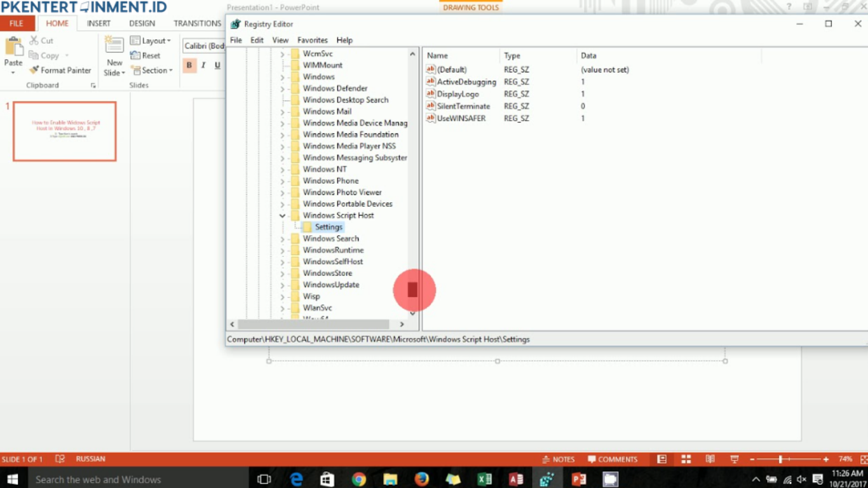
Task: Switch to the DESIGN ribbon tab
Action: pyautogui.click(x=141, y=23)
